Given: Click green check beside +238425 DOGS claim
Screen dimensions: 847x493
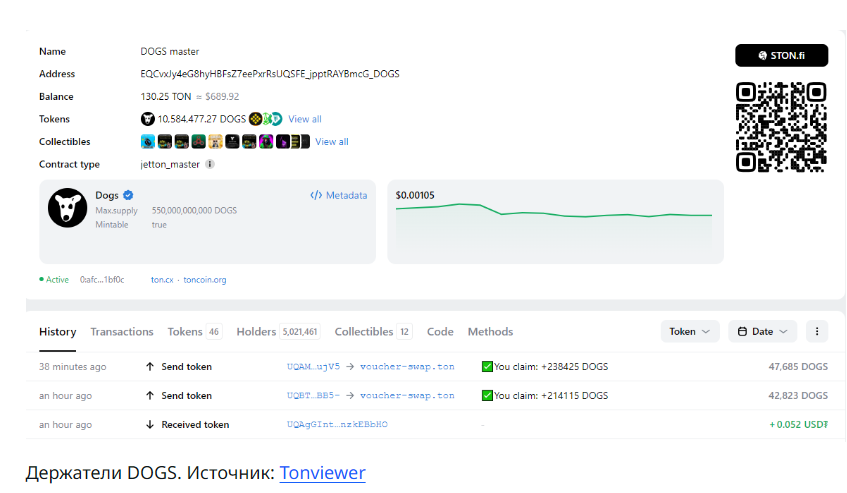Looking at the screenshot, I should 487,367.
